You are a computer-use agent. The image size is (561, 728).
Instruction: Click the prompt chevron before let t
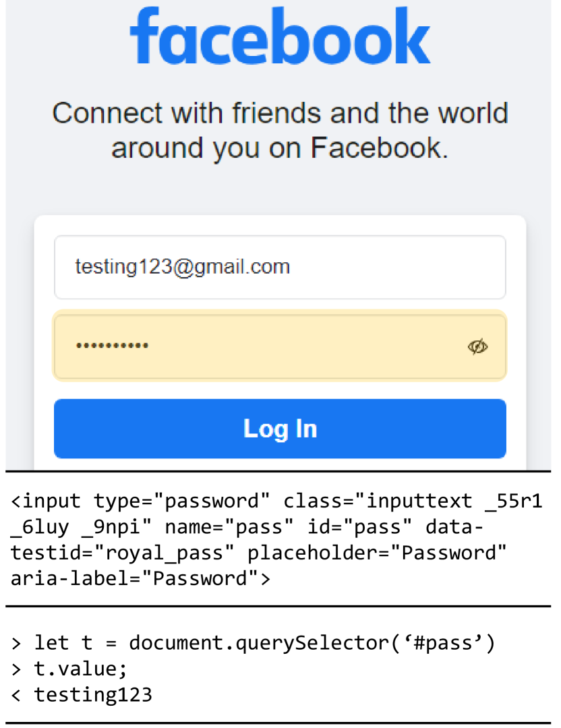tap(16, 644)
